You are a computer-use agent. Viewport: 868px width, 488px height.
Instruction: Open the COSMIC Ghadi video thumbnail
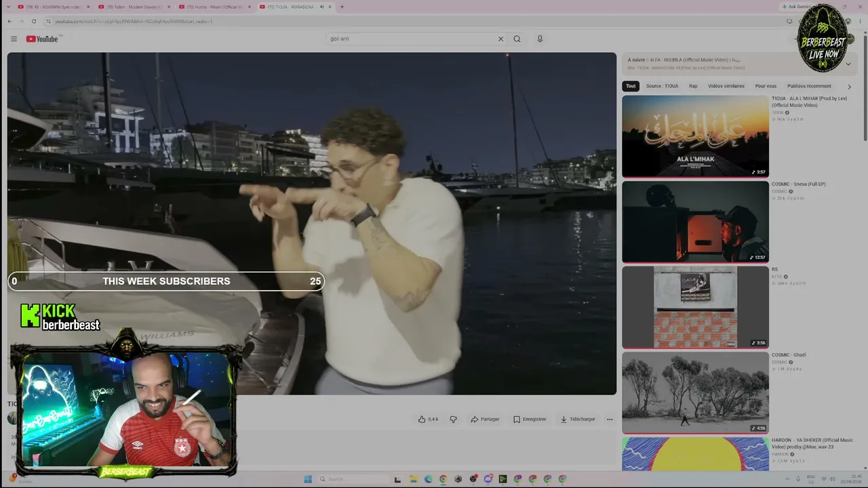(x=695, y=392)
